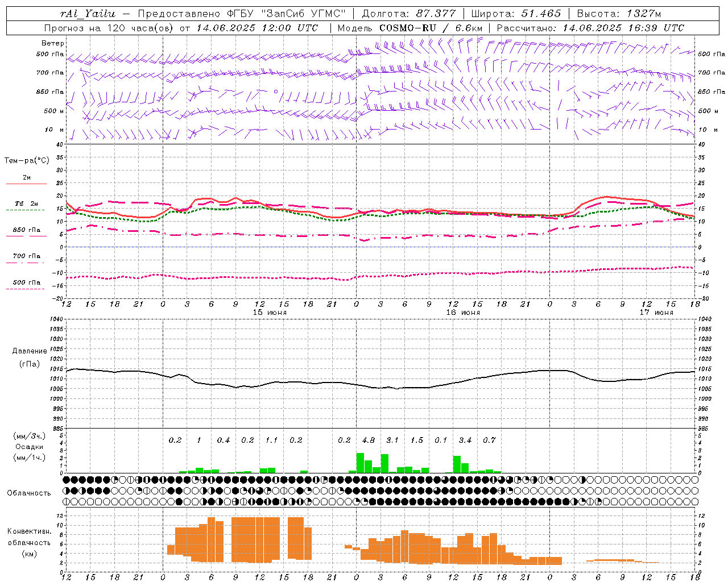Click the 3.4 precipitation total value

point(465,440)
